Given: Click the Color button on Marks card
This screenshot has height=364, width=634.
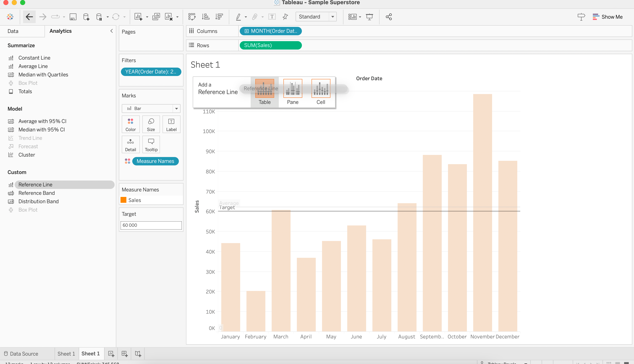Looking at the screenshot, I should point(131,124).
